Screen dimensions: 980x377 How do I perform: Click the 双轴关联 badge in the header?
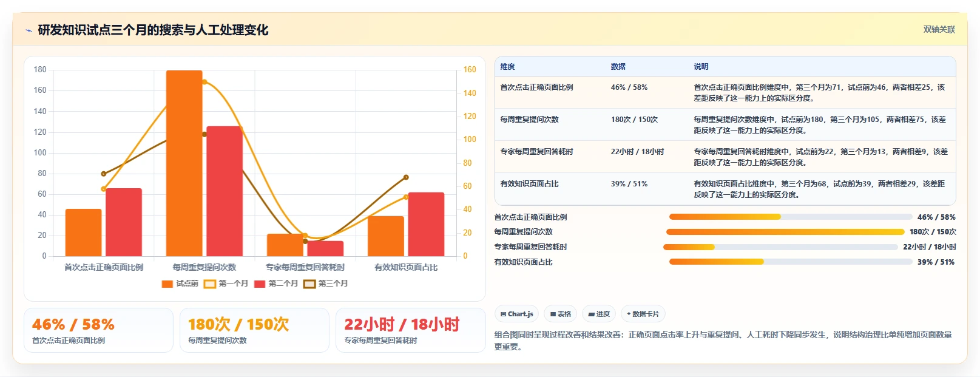point(939,29)
